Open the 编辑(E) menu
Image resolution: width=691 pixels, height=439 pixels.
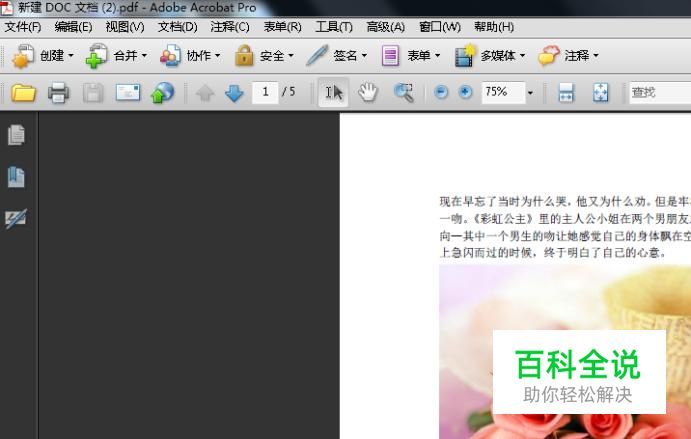tap(73, 27)
